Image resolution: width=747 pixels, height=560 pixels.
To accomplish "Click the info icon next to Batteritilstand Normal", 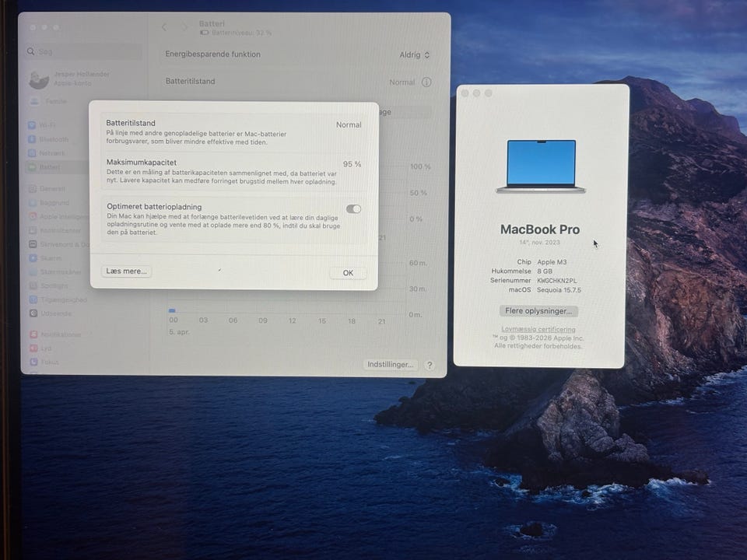I will pos(426,82).
